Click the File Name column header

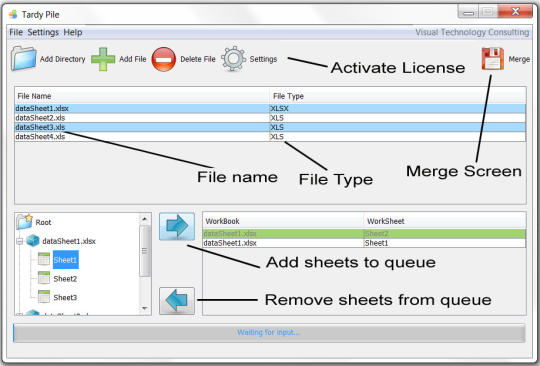[x=142, y=96]
